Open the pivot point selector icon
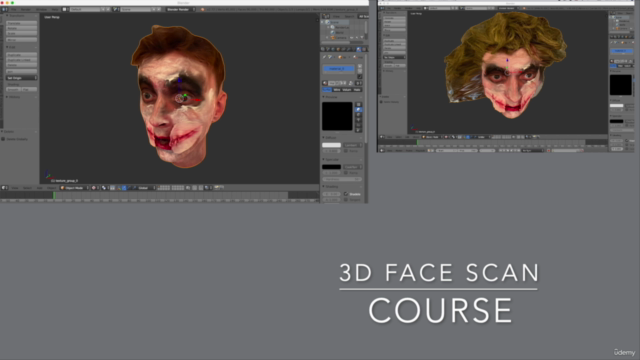This screenshot has width=640, height=360. point(104,188)
